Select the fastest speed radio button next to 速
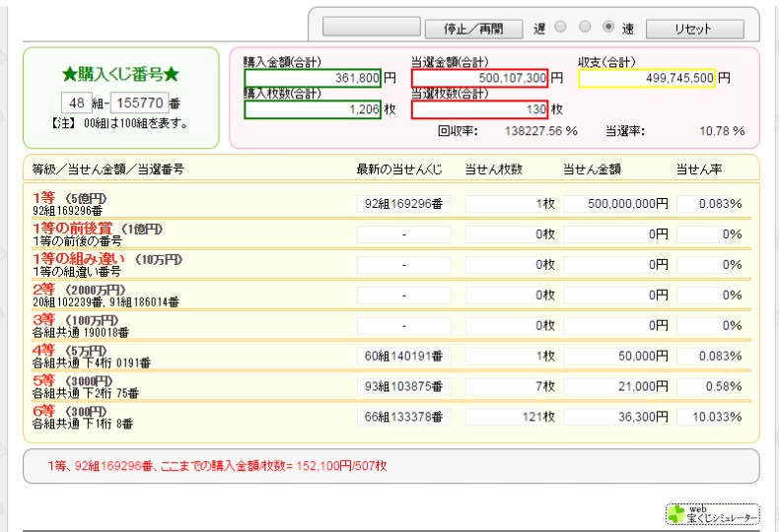Viewport: 779px width, 532px height. (608, 28)
